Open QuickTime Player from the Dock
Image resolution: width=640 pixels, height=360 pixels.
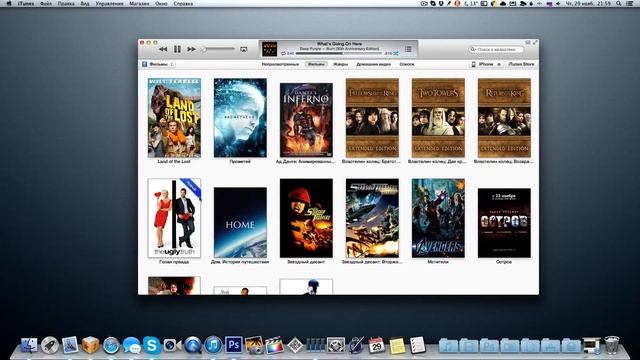(x=192, y=345)
